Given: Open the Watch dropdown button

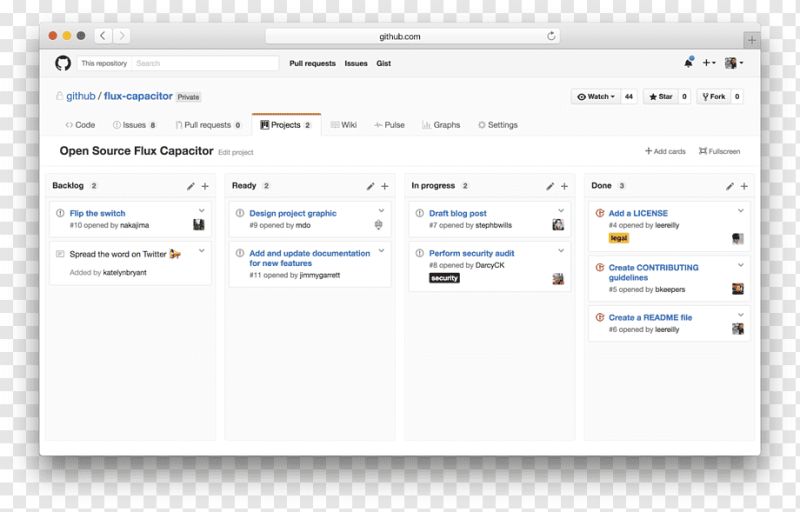Looking at the screenshot, I should [x=596, y=96].
